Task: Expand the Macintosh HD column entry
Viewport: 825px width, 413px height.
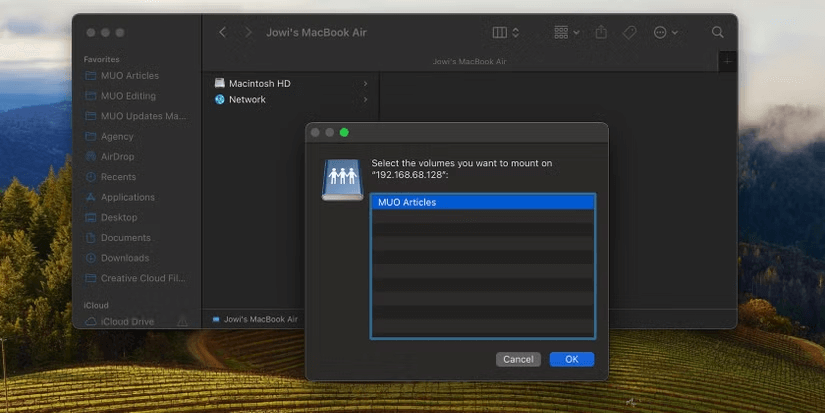Action: 258,83
